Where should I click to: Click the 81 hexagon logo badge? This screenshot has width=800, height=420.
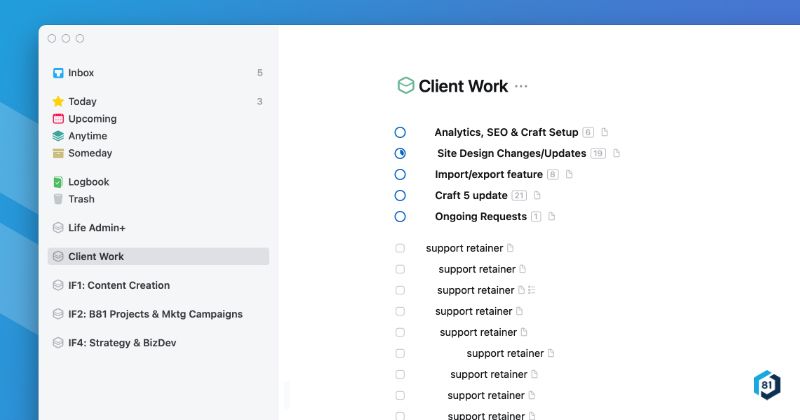(x=766, y=385)
